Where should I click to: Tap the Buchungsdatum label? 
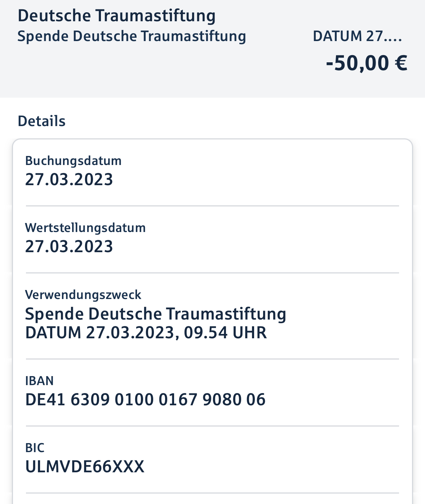click(73, 161)
